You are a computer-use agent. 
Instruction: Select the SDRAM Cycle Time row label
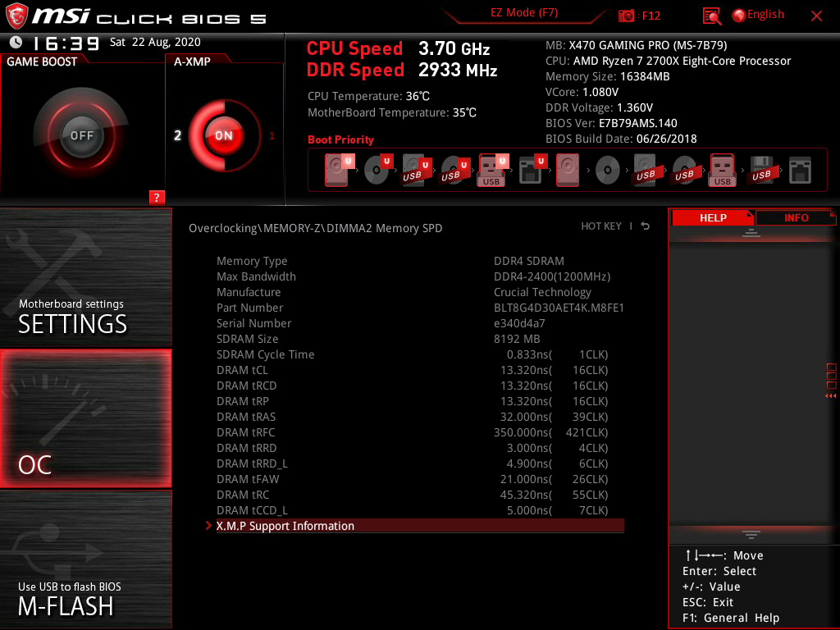click(x=265, y=354)
